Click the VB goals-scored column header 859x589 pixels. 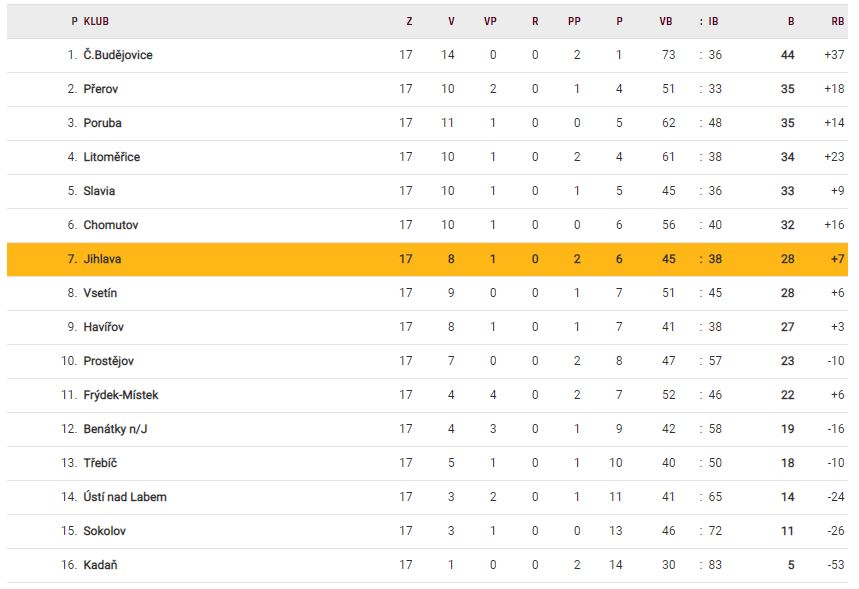click(x=666, y=21)
